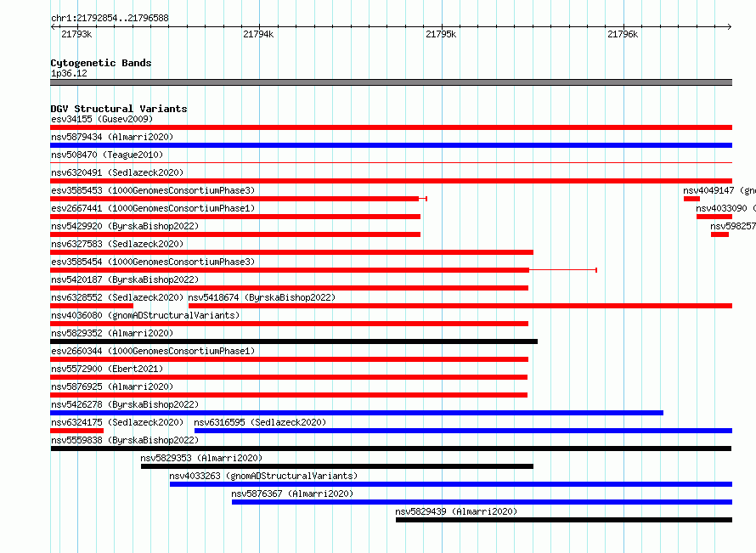Click the 21793k ruler tick label
Image resolution: width=756 pixels, height=553 pixels.
pos(76,34)
